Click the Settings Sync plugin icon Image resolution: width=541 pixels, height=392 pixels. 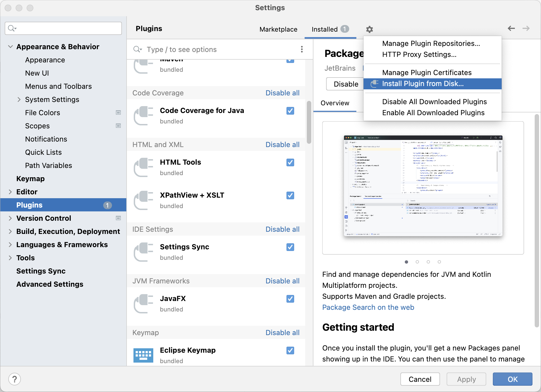[x=143, y=252]
